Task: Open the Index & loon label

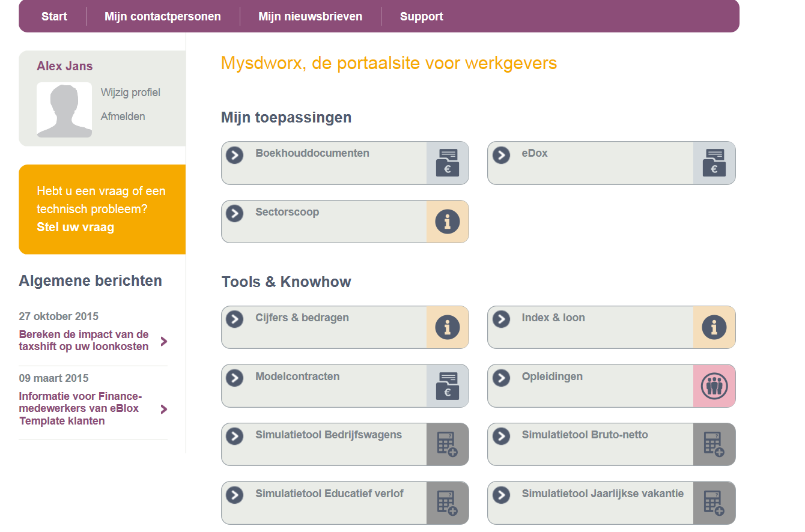Action: (553, 318)
